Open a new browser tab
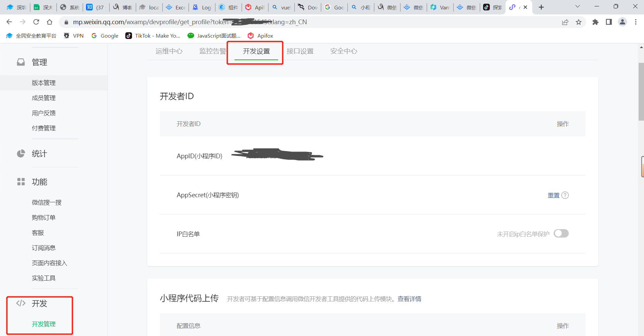Viewport: 644px width, 336px height. click(541, 7)
